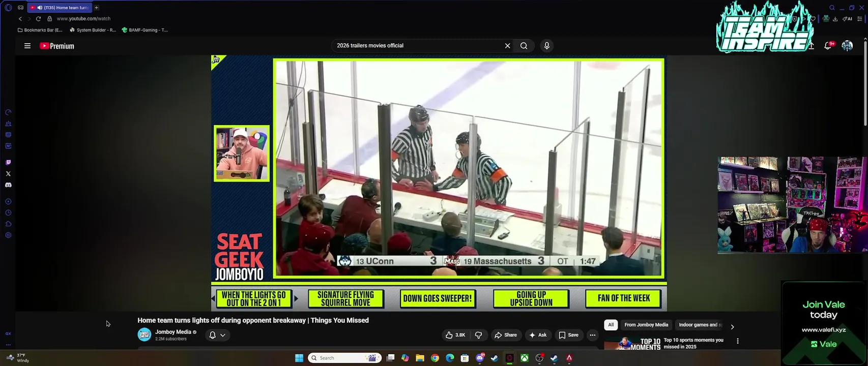The height and width of the screenshot is (366, 868).
Task: Like the video with thumbs up
Action: pos(455,335)
